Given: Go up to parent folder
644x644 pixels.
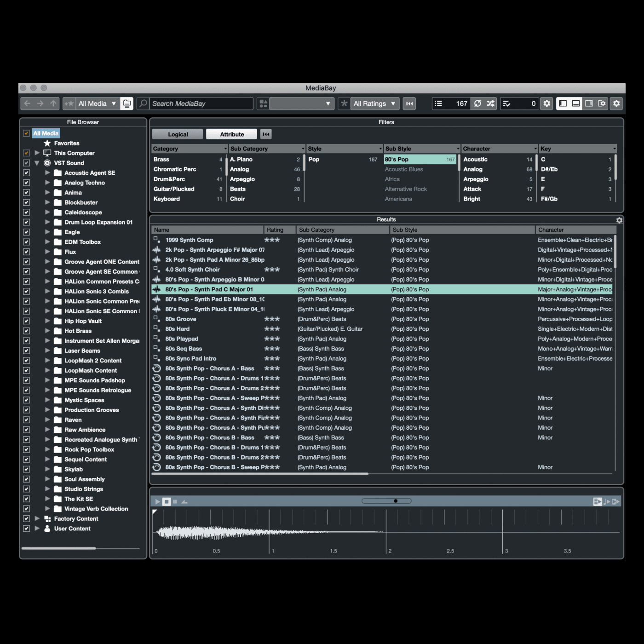Looking at the screenshot, I should (53, 103).
